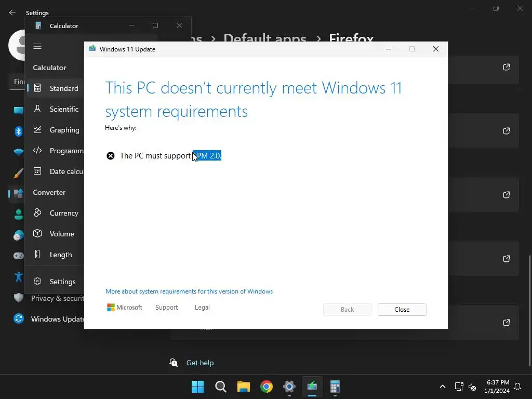Show hidden system tray icons

[443, 387]
